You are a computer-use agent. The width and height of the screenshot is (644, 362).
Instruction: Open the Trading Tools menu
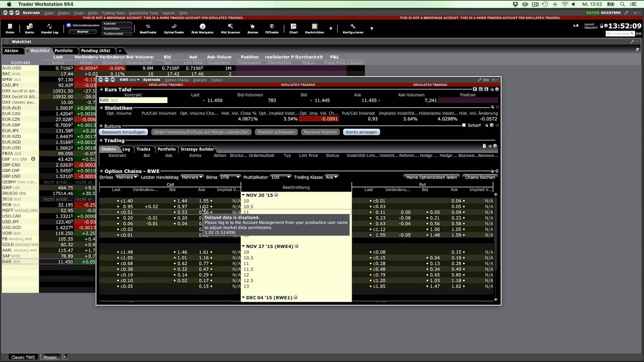coord(114,13)
